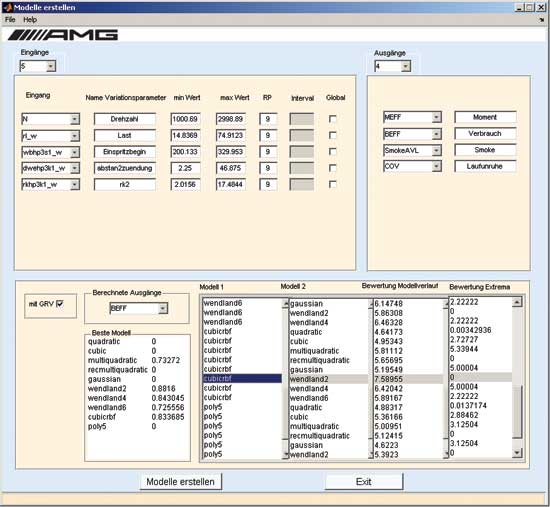Click the Bewertung Extrema scrollbar thumb

pyautogui.click(x=517, y=411)
